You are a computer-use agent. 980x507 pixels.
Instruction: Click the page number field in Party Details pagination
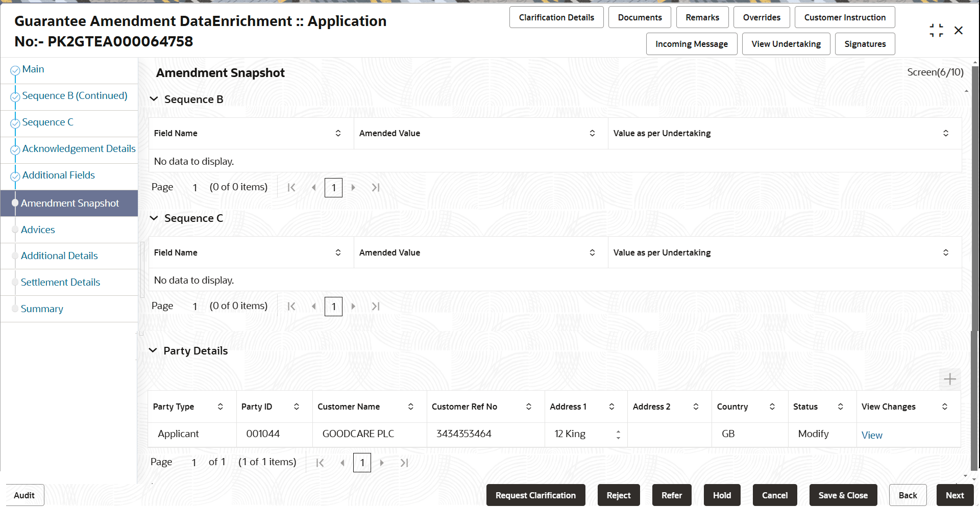362,463
